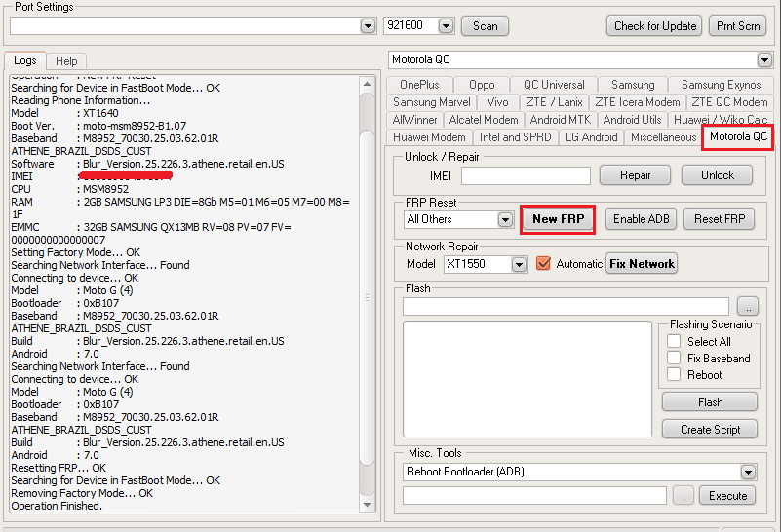
Task: Open the OnePlus tab
Action: [419, 85]
